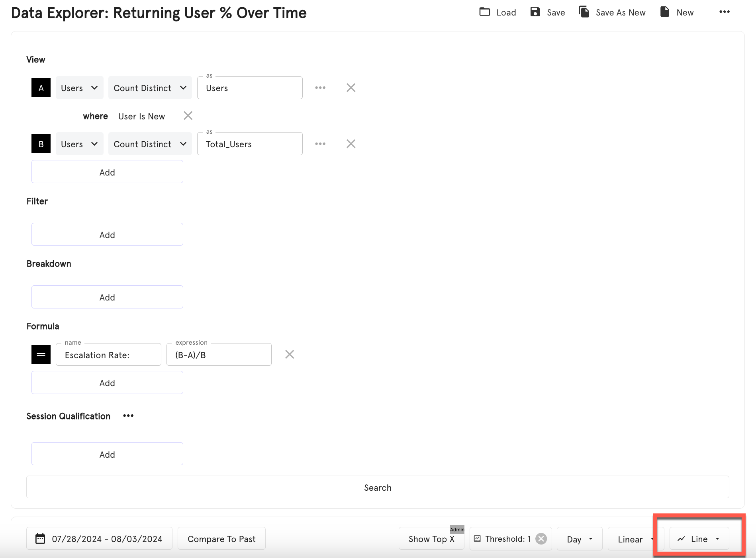Click the User Is New condition text
The image size is (756, 558).
141,116
